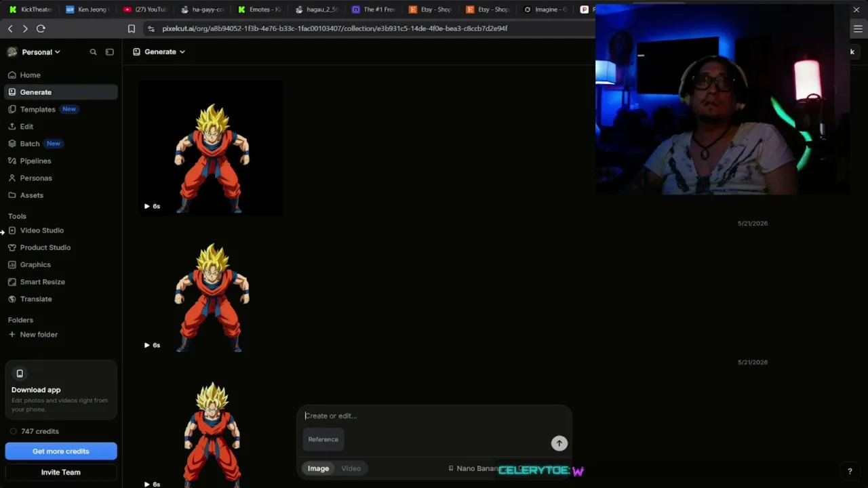The image size is (868, 488).
Task: Click the Create or edit prompt field
Action: point(434,416)
